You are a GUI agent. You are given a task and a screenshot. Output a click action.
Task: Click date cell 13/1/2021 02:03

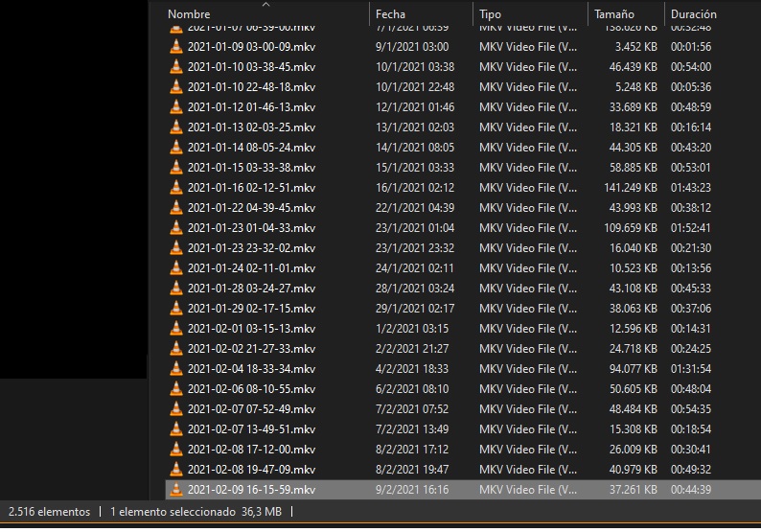click(415, 127)
